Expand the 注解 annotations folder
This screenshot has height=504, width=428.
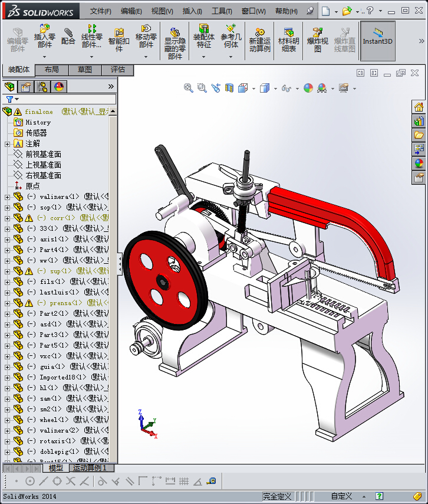click(8, 144)
